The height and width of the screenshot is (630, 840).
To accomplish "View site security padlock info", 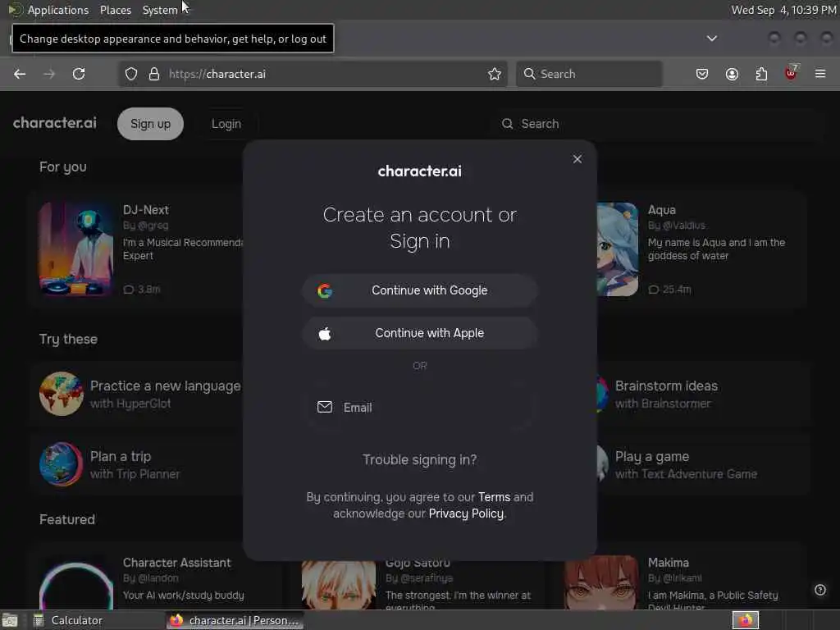I will (x=154, y=74).
